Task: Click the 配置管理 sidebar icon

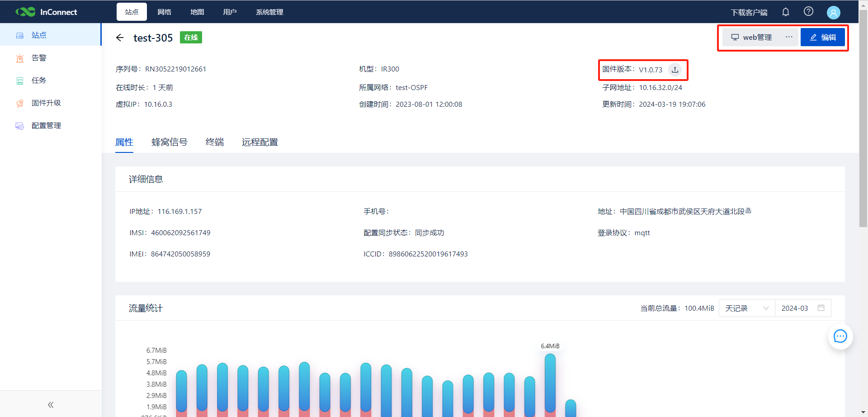Action: [x=20, y=126]
